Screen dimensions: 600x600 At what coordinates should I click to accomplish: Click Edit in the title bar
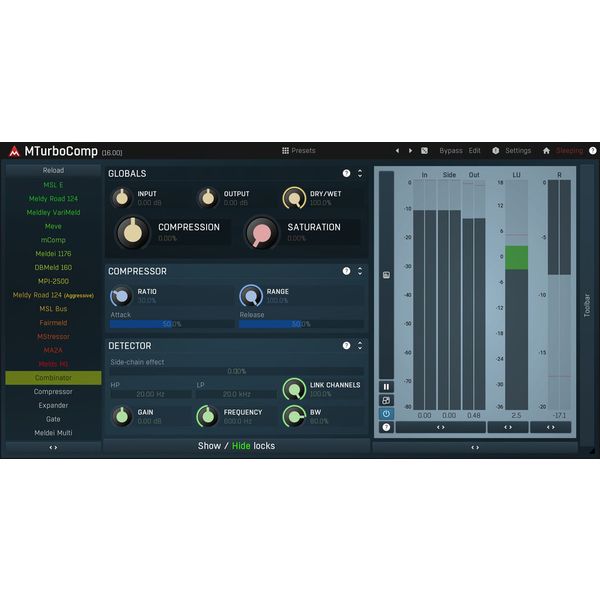click(x=474, y=151)
